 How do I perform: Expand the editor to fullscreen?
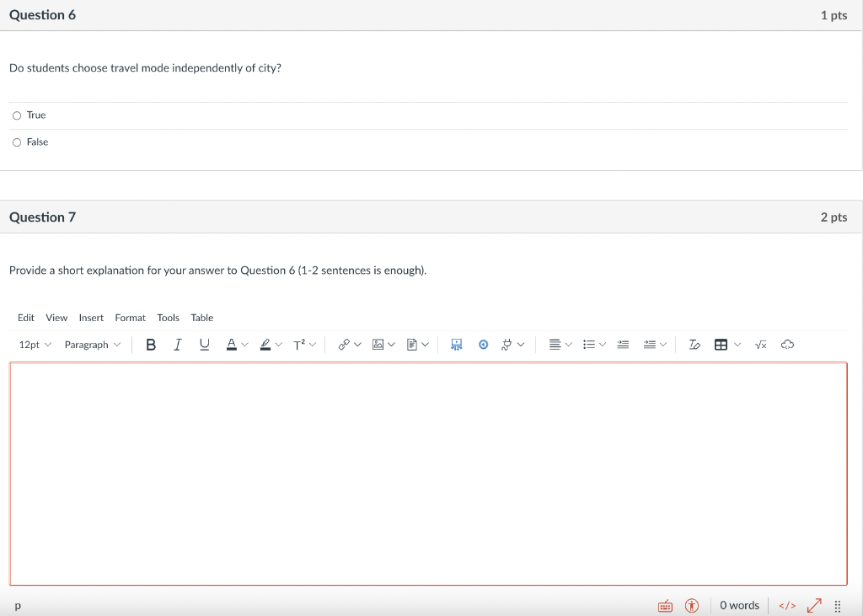pyautogui.click(x=813, y=605)
